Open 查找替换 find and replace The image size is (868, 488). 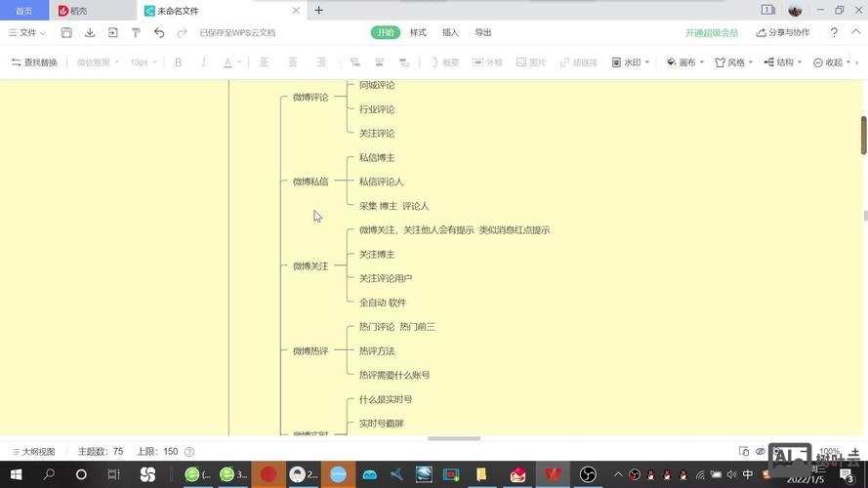34,62
